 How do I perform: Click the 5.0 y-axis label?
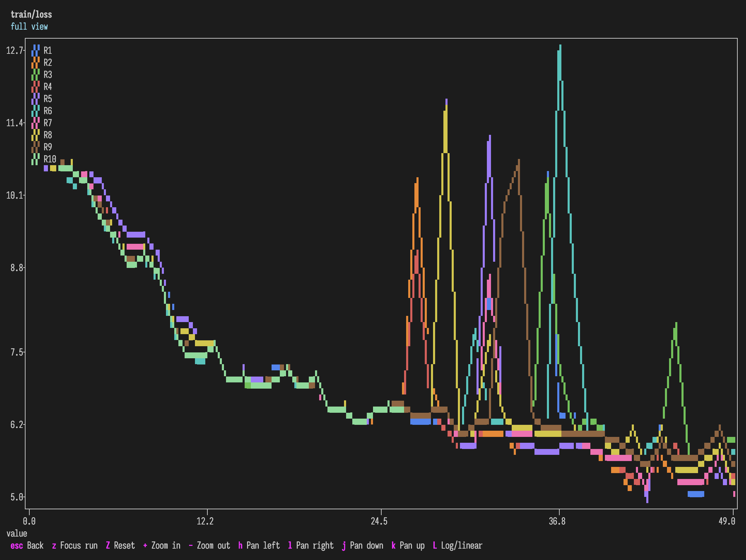click(x=17, y=497)
